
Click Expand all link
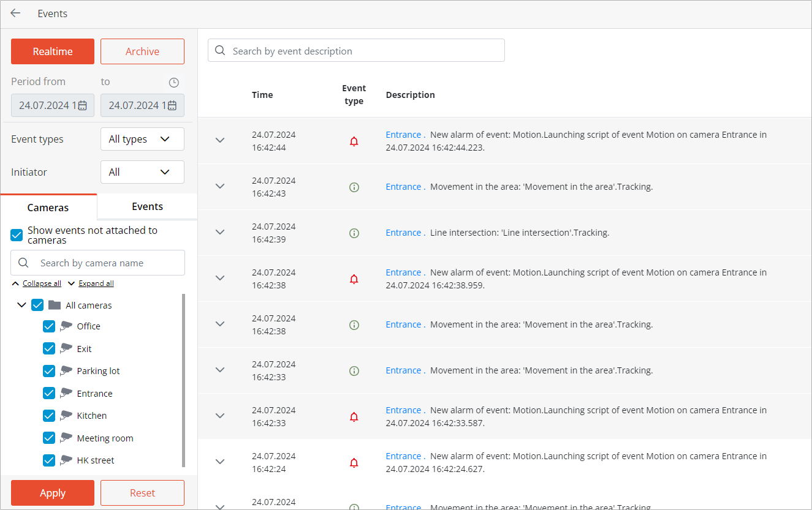click(x=96, y=283)
